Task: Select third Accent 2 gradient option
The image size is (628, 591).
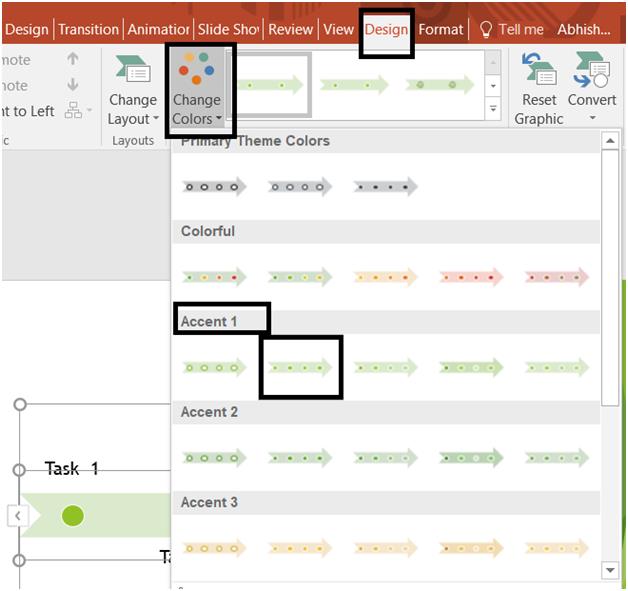Action: point(386,458)
